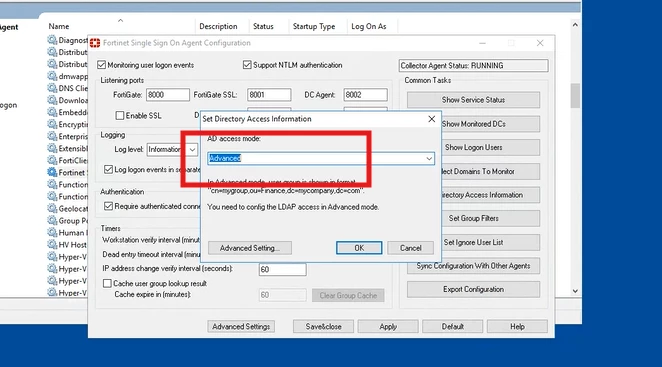Screen dimensions: 662x367
Task: Click Export Configuration button
Action: coord(473,289)
